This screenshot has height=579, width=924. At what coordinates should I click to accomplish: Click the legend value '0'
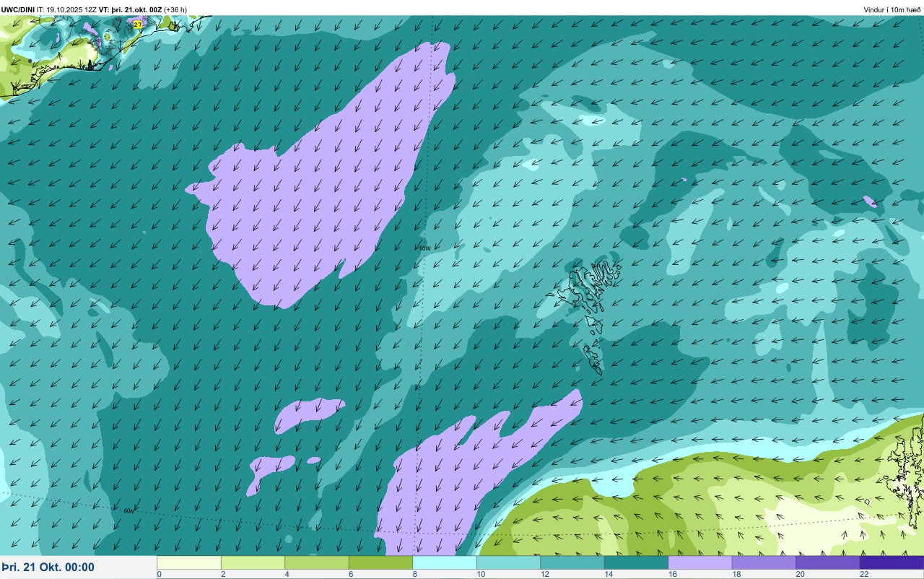pos(159,575)
